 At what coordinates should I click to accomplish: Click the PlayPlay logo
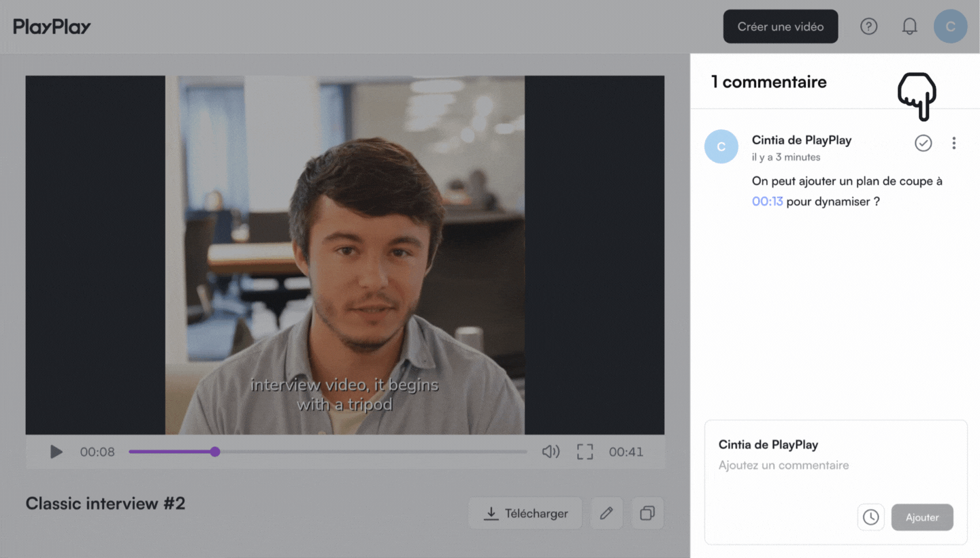[52, 27]
